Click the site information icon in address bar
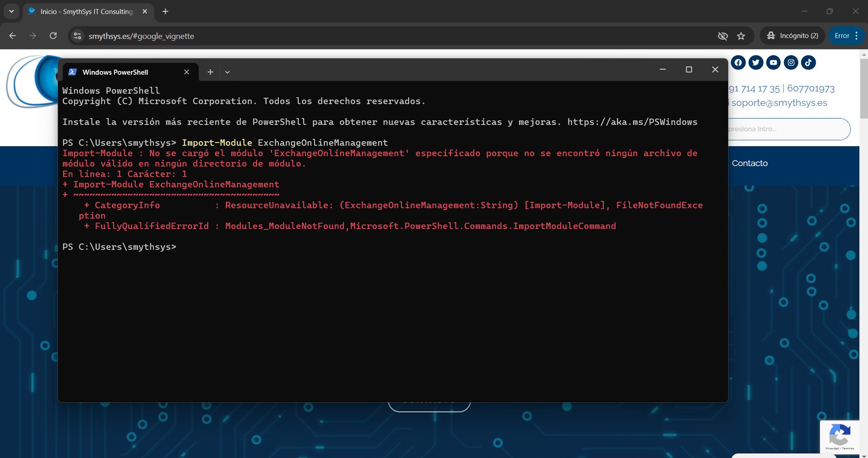The image size is (868, 458). point(78,36)
